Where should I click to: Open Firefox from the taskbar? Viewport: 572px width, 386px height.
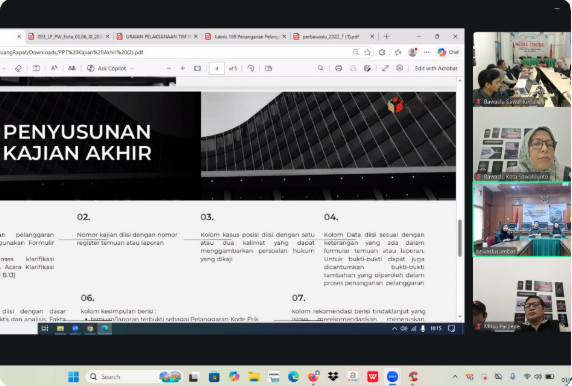click(313, 377)
